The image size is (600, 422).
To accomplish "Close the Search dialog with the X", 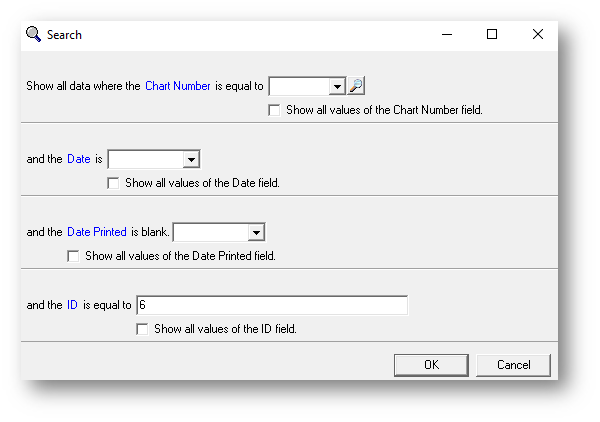I will click(x=538, y=34).
